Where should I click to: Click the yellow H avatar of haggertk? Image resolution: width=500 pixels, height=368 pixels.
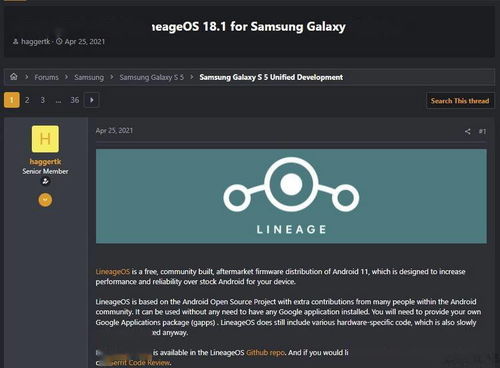coord(45,139)
